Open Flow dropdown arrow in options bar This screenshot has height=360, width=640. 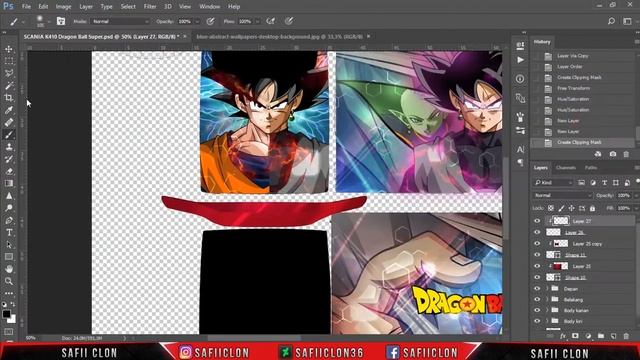[x=258, y=21]
